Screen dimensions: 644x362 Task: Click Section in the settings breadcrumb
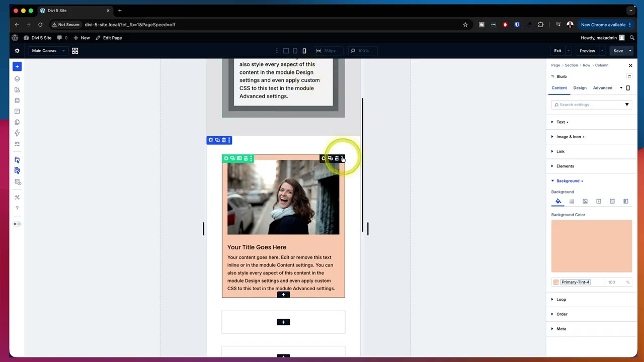click(571, 65)
